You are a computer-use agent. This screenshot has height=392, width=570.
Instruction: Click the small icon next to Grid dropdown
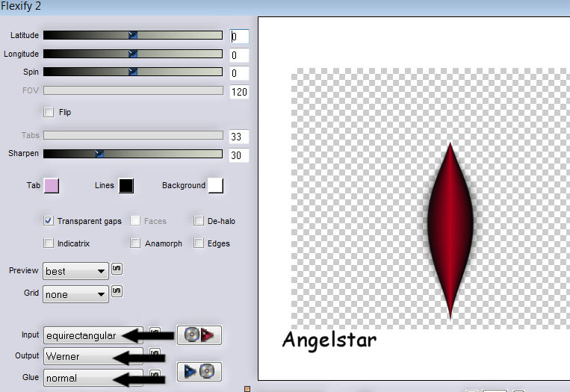[117, 291]
